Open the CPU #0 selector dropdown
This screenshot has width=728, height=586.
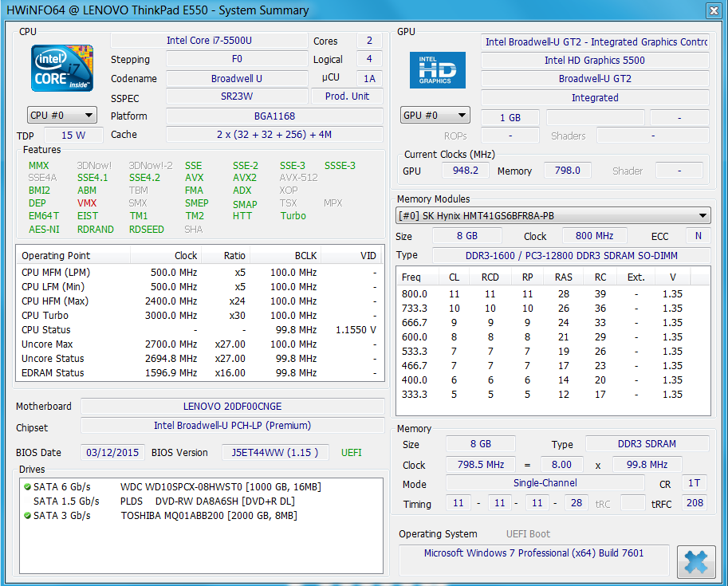point(62,116)
